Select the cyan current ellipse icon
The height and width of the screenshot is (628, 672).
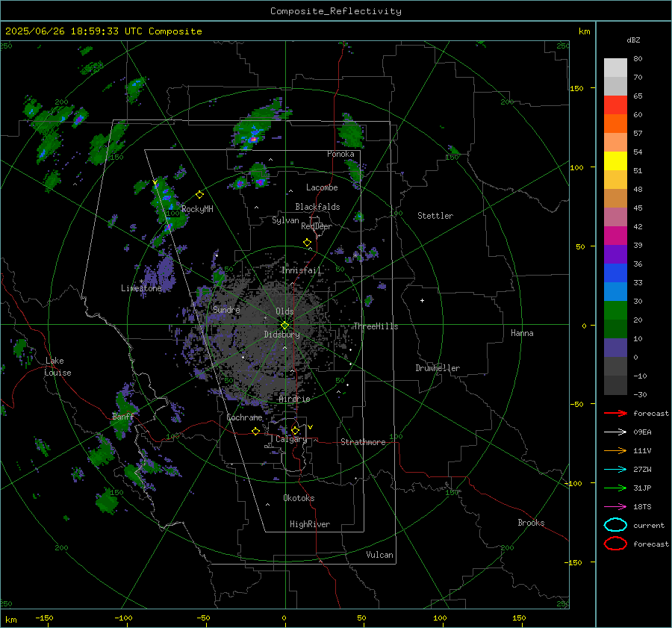click(615, 525)
